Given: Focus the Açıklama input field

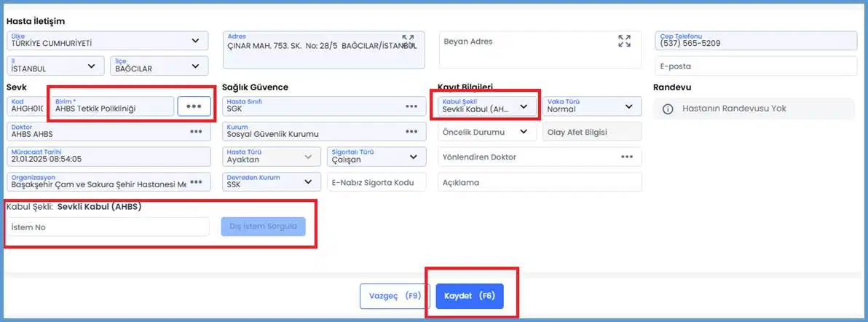Looking at the screenshot, I should (540, 182).
